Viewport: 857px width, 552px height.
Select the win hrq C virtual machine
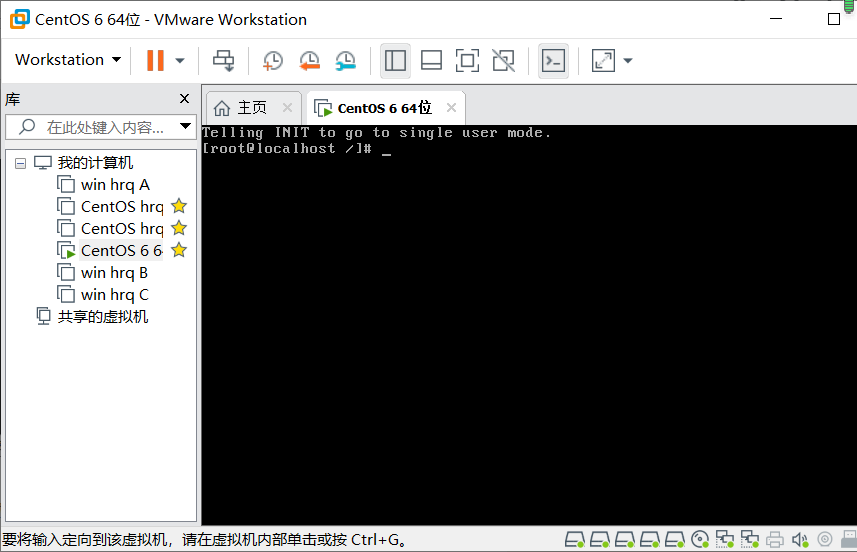115,295
